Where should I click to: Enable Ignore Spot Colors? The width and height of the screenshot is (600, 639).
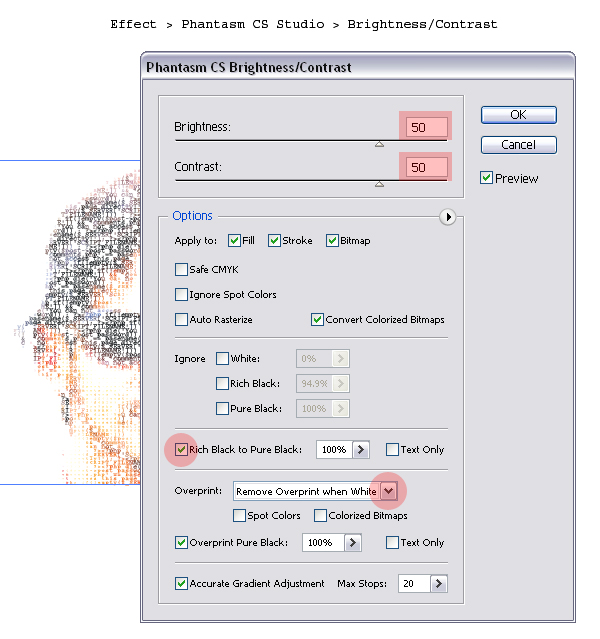[181, 294]
